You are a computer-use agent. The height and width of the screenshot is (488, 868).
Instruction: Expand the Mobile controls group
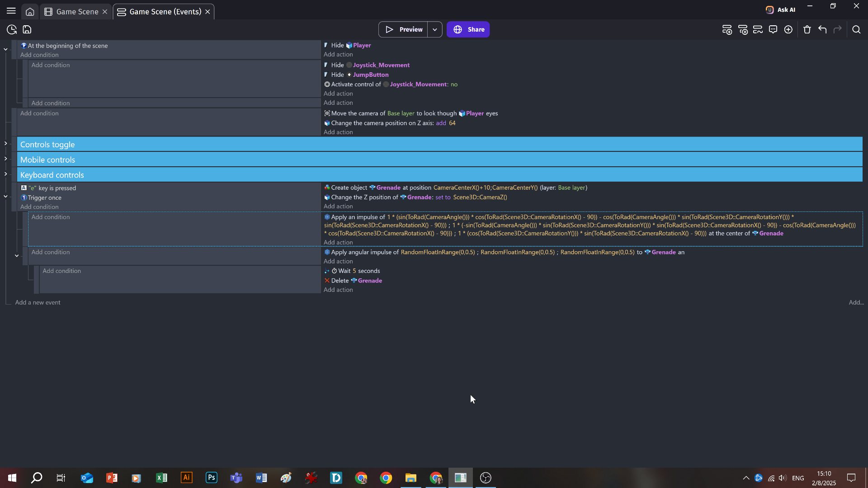point(5,159)
